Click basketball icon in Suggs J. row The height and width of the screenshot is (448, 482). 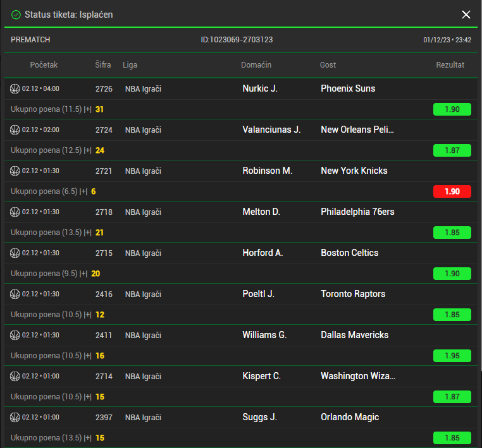tap(15, 417)
